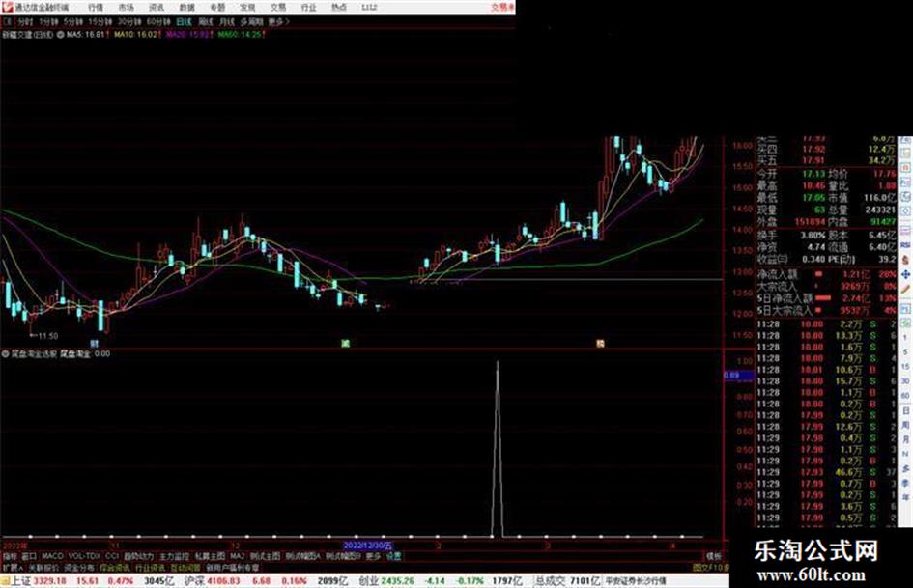Select the 日线 daily chart tab
Screen dimensions: 913x588
coord(184,21)
